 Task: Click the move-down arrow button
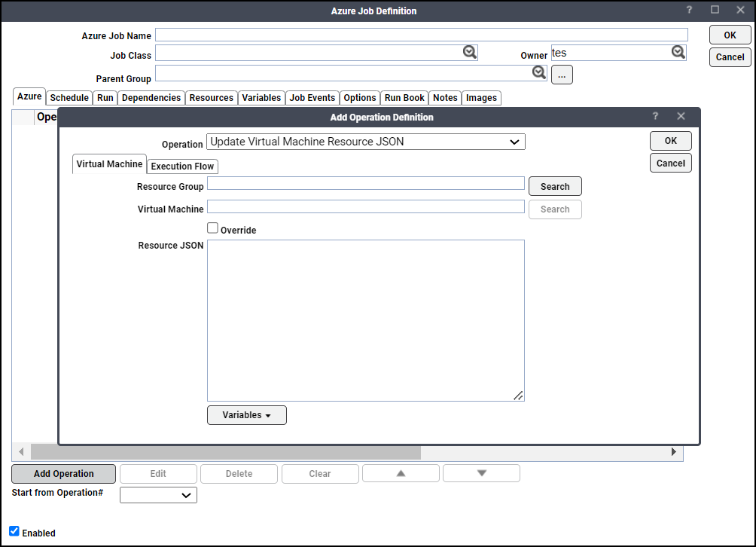(x=481, y=474)
